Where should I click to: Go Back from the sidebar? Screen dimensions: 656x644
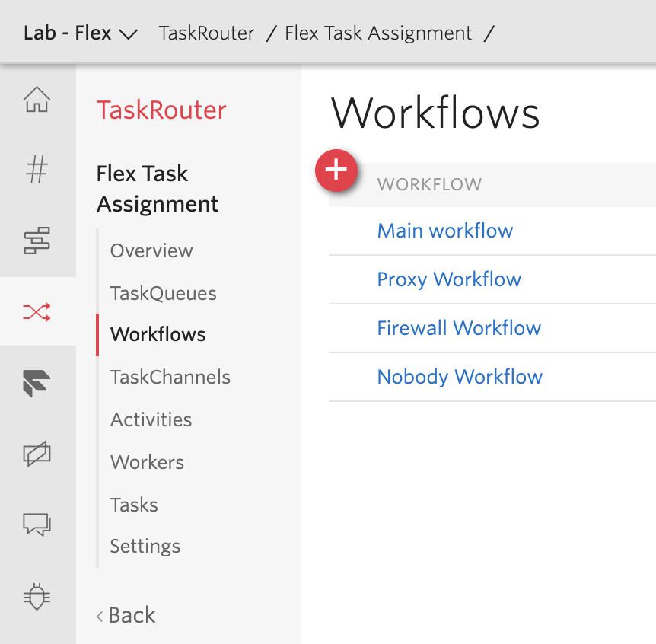(126, 615)
